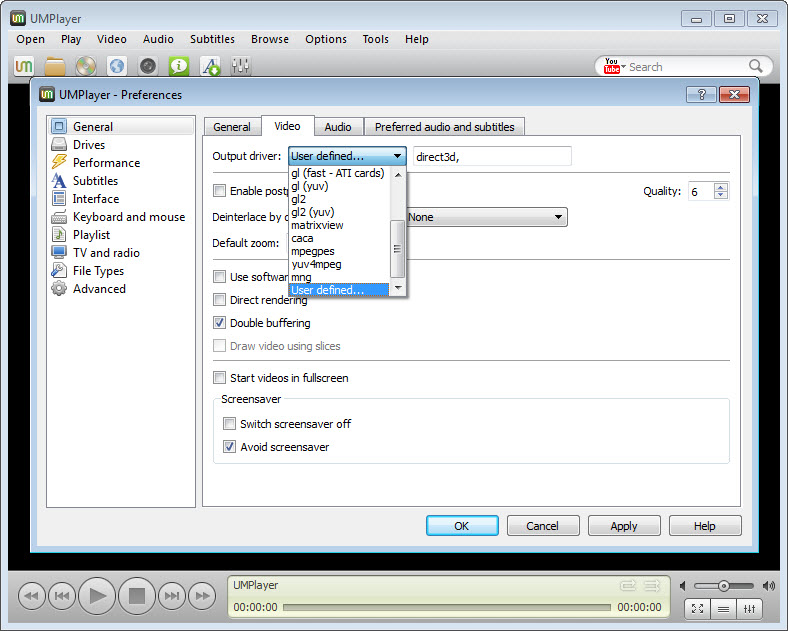
Task: Click the volume slider handle
Action: [x=724, y=586]
